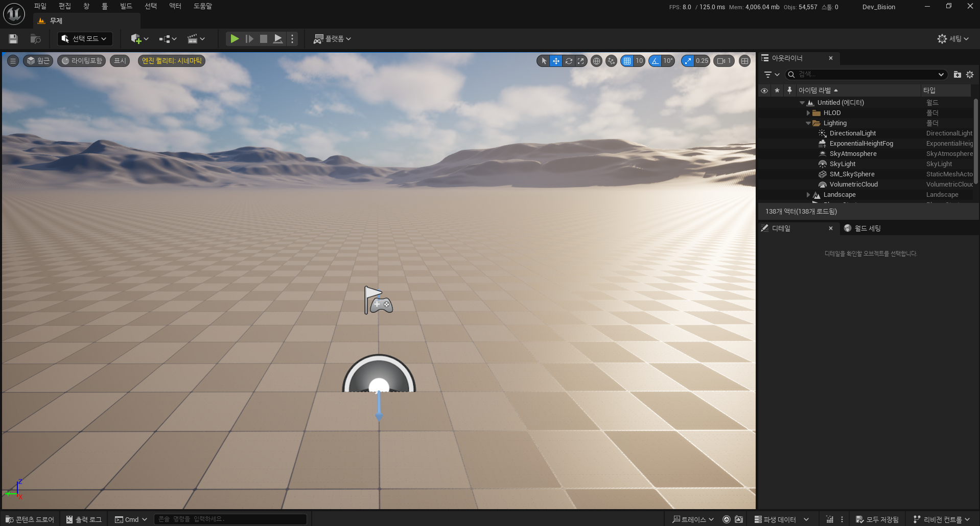Click the surface snapping icon
This screenshot has height=526, width=980.
[x=611, y=61]
